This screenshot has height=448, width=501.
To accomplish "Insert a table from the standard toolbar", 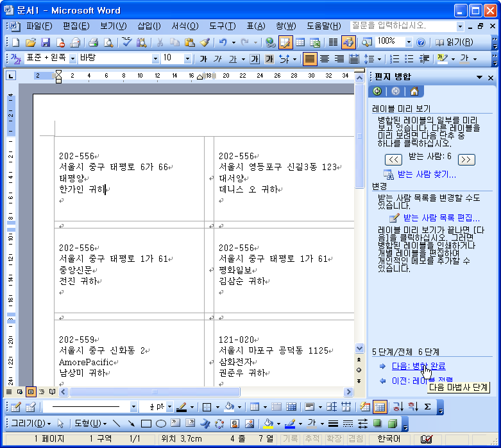I will [300, 42].
